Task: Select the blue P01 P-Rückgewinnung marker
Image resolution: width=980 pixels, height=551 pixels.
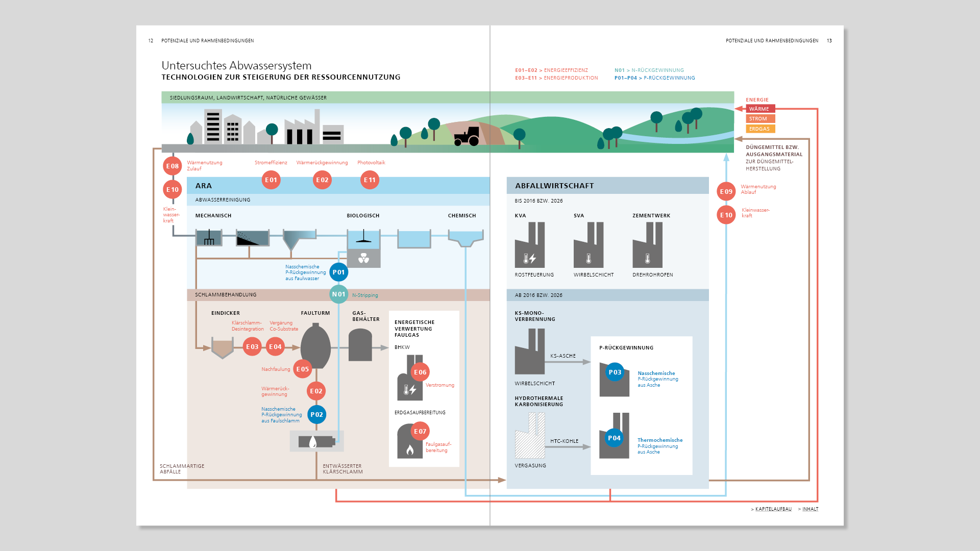Action: 338,272
